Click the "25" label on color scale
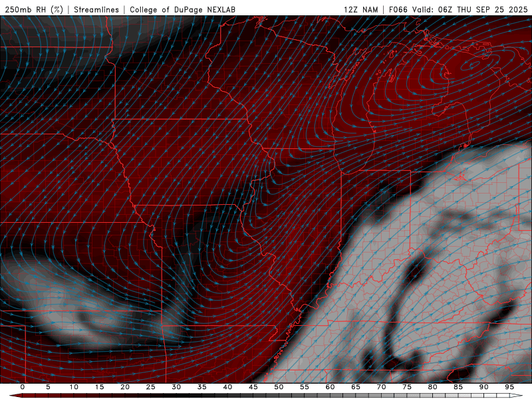The image size is (532, 399). click(151, 387)
